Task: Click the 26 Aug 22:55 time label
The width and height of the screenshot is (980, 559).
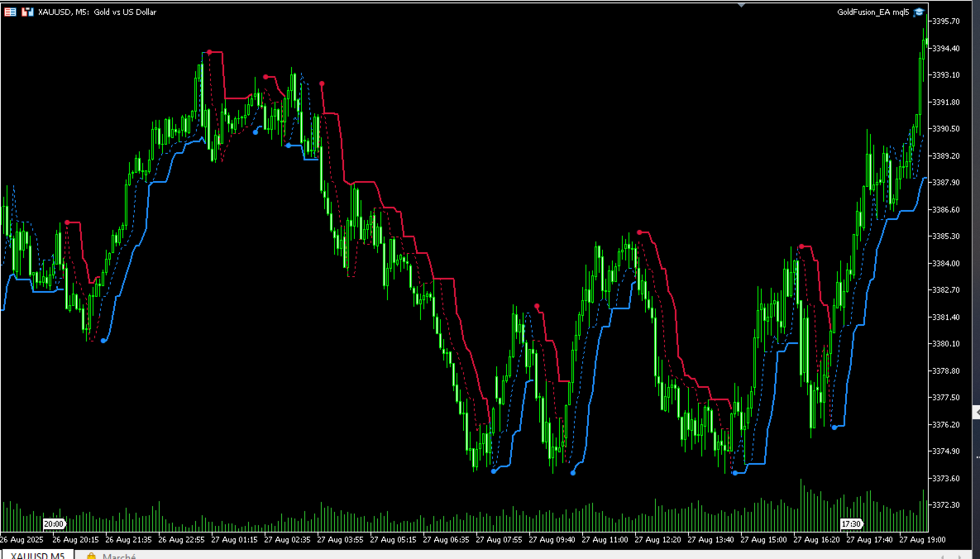Action: [182, 539]
